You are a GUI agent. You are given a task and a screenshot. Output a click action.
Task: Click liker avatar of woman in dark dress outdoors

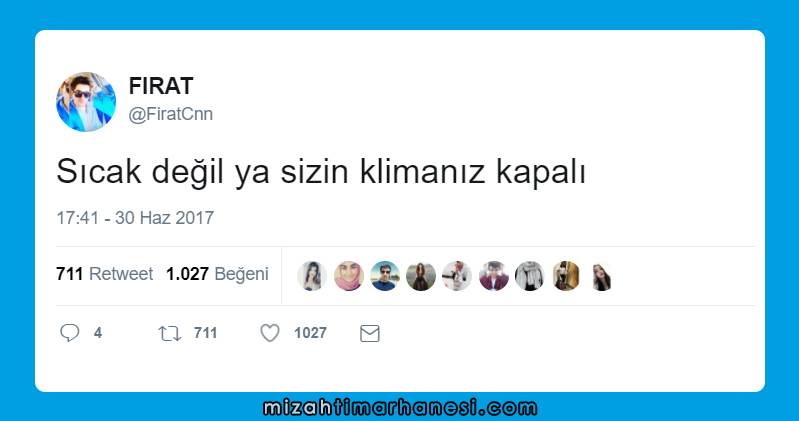pos(421,276)
